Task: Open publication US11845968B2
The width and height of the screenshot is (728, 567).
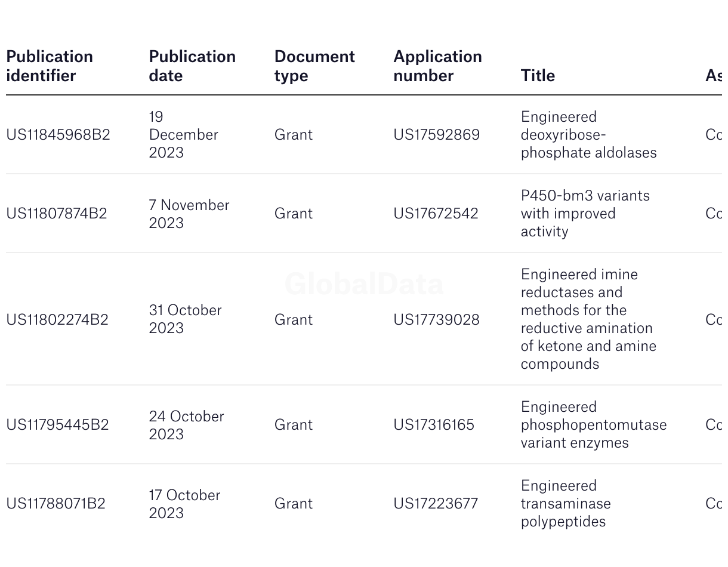Action: [58, 134]
